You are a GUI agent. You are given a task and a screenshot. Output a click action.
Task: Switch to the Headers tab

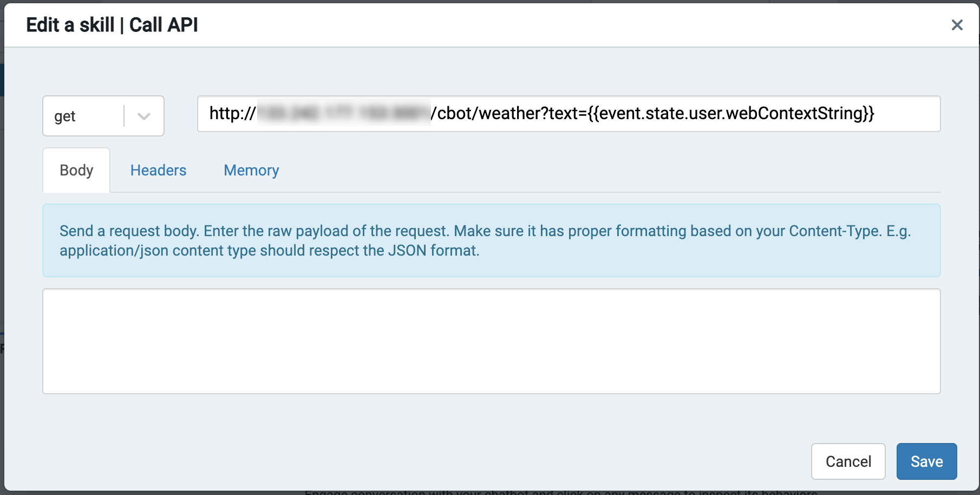click(158, 170)
